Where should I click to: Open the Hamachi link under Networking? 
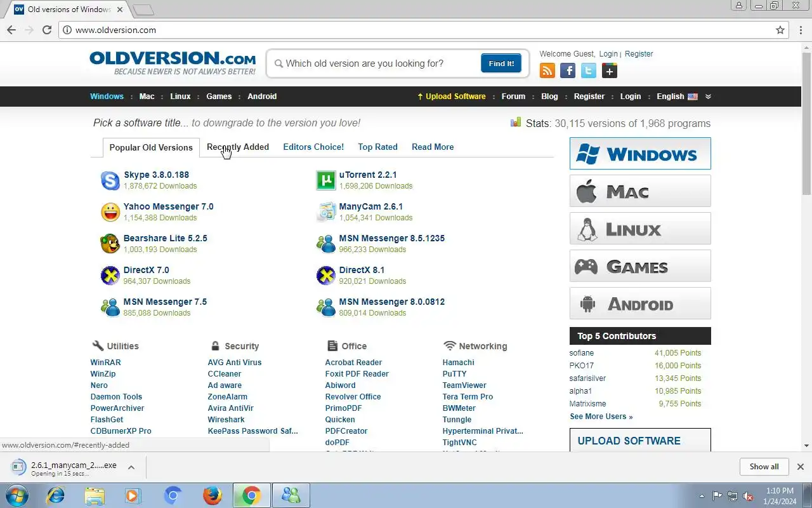click(x=458, y=363)
